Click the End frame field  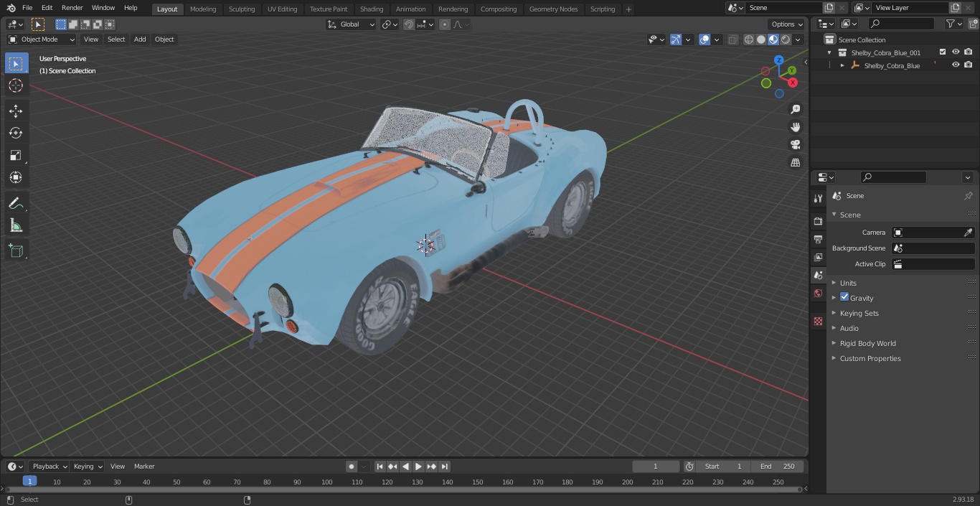click(777, 467)
